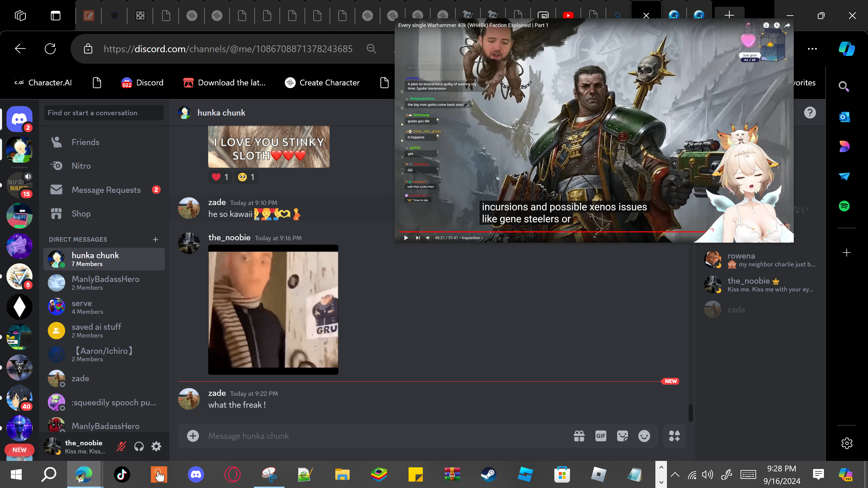Viewport: 868px width, 488px height.
Task: Open Message Requests
Action: point(104,190)
